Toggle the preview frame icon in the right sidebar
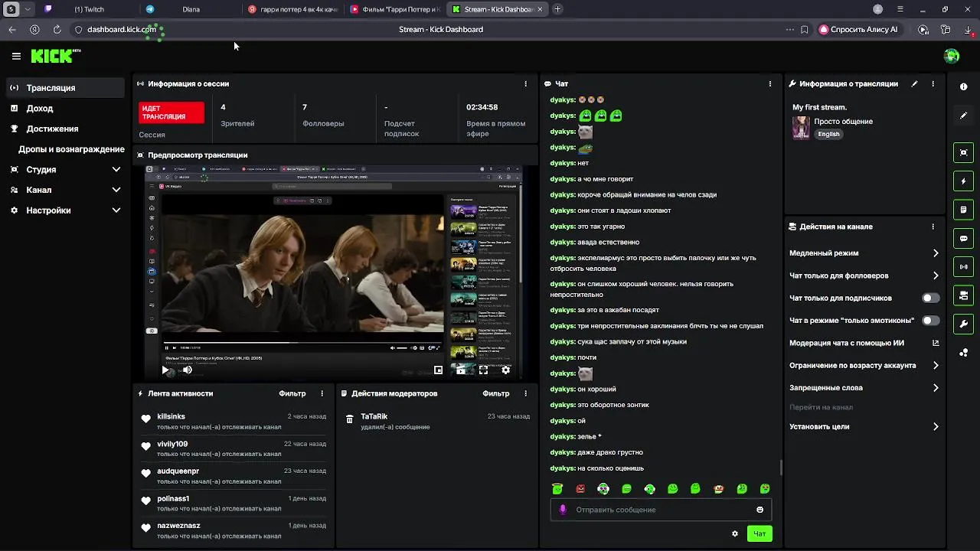 963,152
